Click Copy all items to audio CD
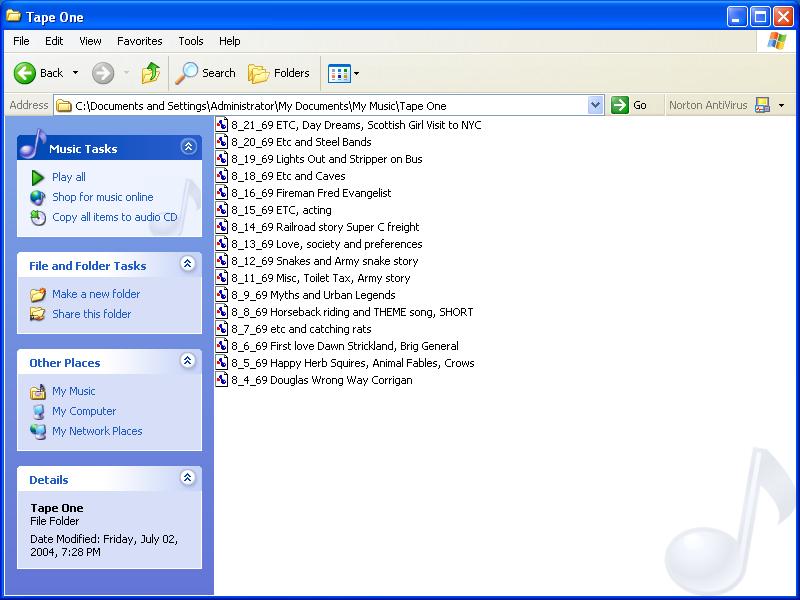The width and height of the screenshot is (800, 600). [x=114, y=217]
